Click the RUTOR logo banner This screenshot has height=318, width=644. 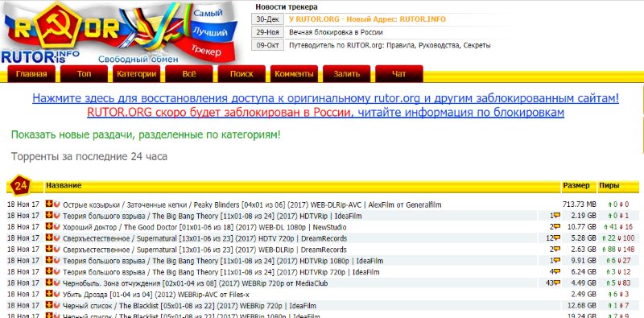pos(119,33)
